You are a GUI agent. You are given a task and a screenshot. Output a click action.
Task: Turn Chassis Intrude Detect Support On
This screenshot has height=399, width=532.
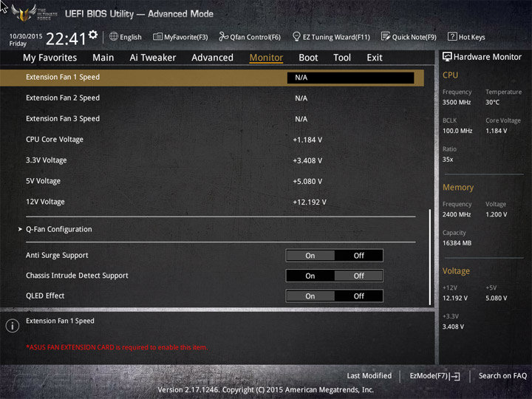tap(310, 276)
